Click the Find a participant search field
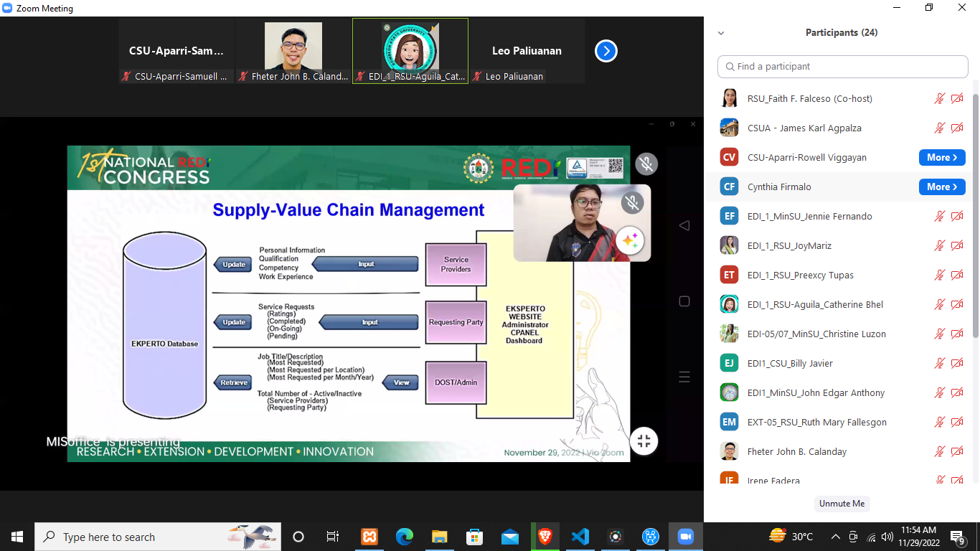This screenshot has height=551, width=980. (843, 67)
